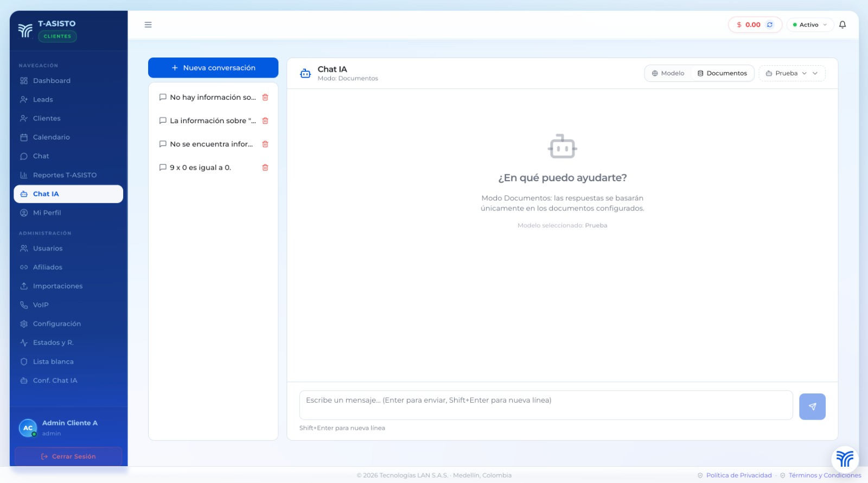Focus the 'Escribe un mensaje' input field
Image resolution: width=868 pixels, height=483 pixels.
545,405
